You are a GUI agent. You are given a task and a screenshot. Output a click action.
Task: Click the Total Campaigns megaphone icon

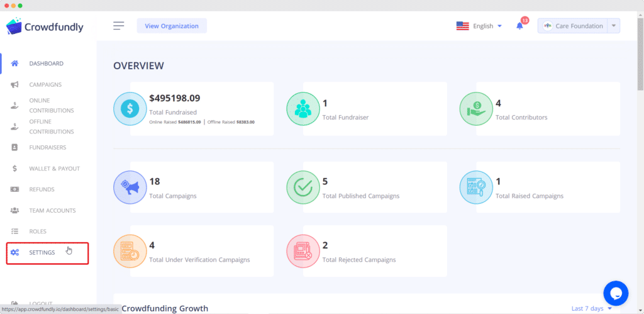click(130, 188)
